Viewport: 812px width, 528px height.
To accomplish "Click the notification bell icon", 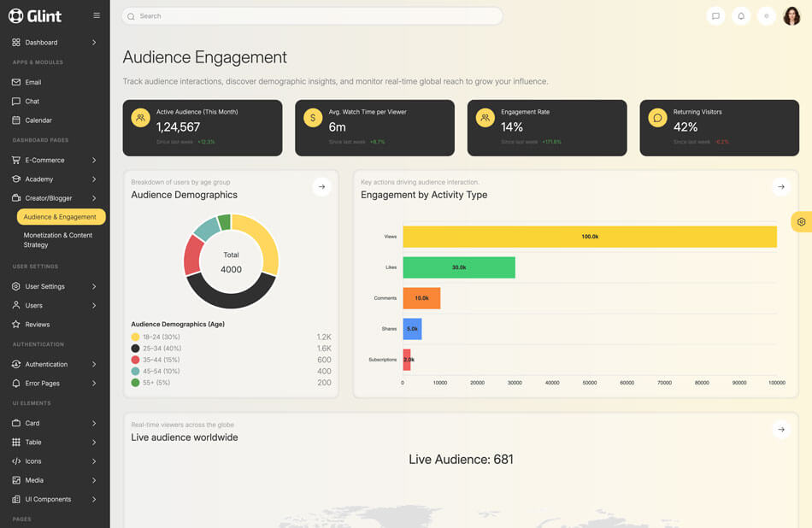I will click(x=741, y=15).
